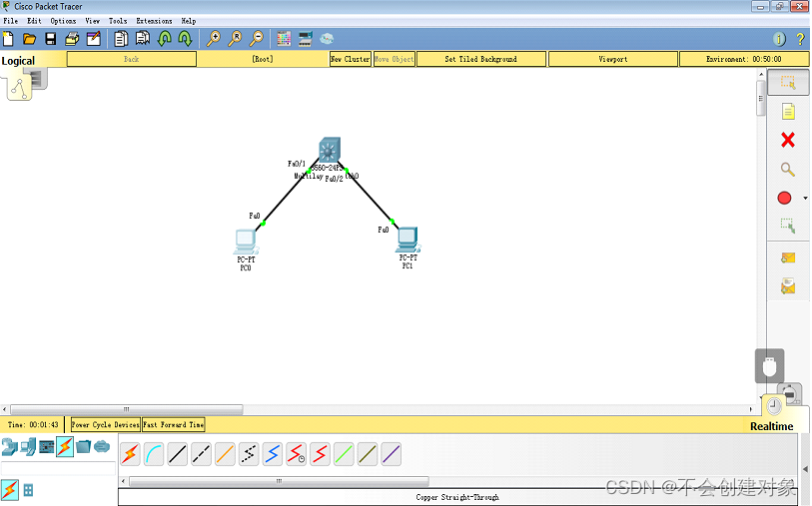The image size is (812, 506).
Task: Switch to the Realtime mode tab
Action: pos(772,426)
